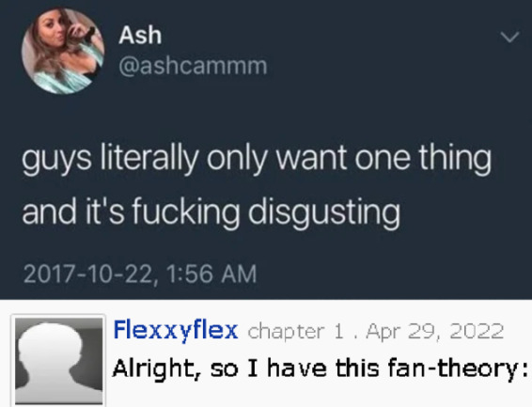This screenshot has height=407, width=532.
Task: Select the word disgusting in the tweet
Action: [x=324, y=213]
